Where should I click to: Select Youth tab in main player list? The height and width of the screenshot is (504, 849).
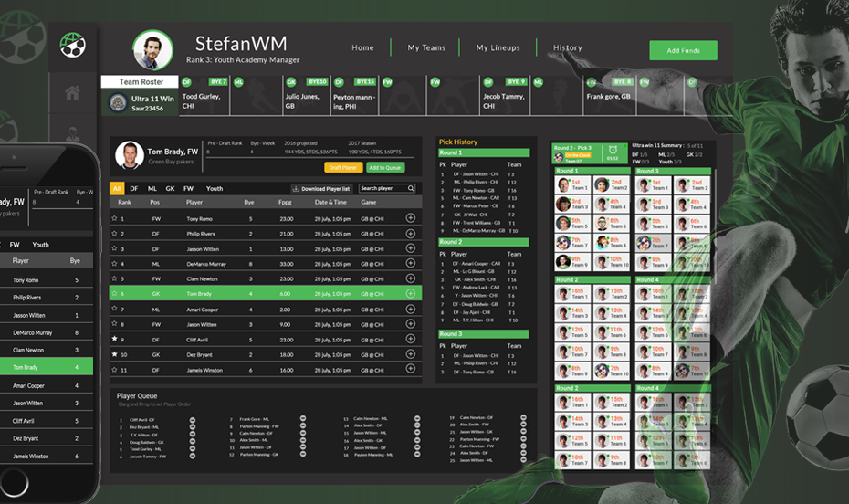click(x=215, y=188)
